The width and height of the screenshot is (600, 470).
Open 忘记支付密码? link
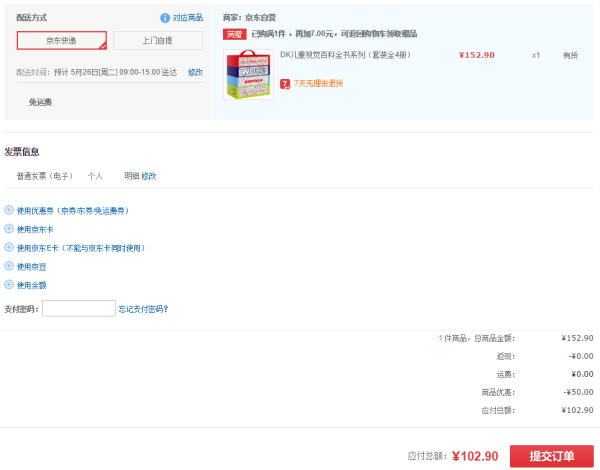[143, 309]
